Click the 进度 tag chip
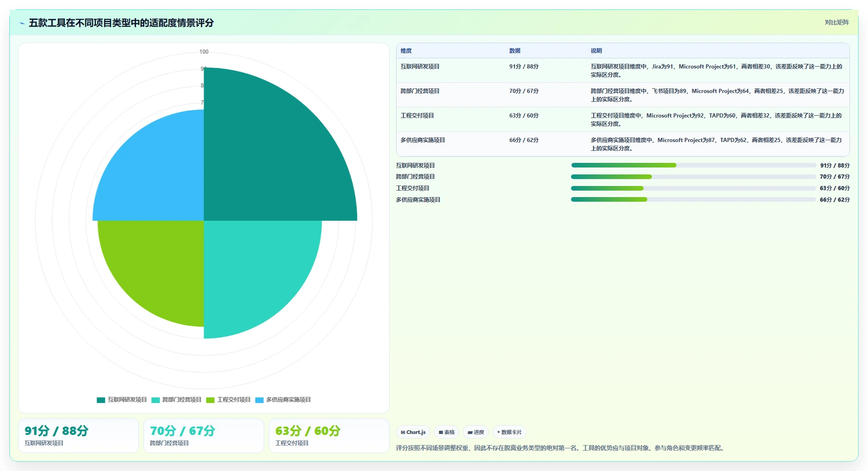 click(x=476, y=432)
